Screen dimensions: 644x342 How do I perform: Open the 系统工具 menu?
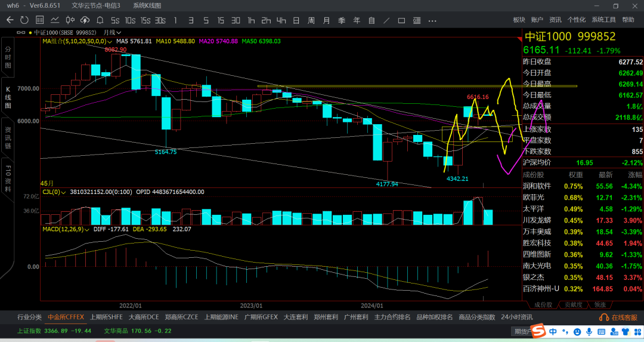tap(603, 20)
